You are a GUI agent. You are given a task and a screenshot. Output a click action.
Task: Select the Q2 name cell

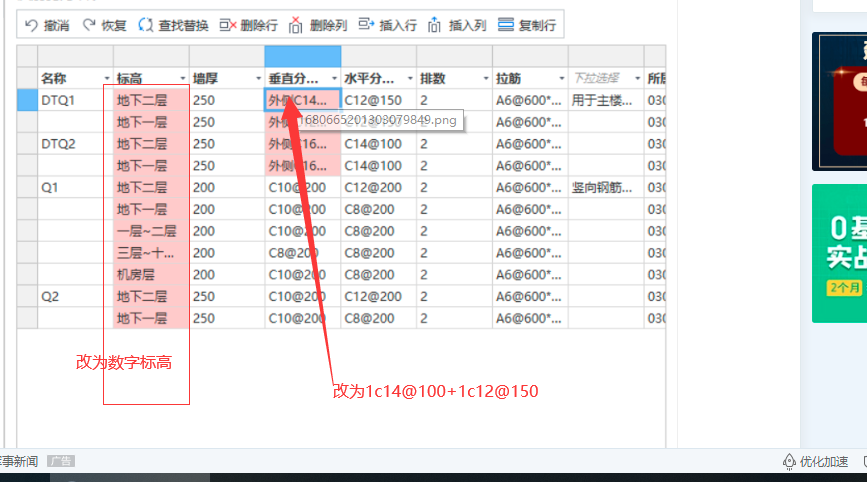(x=75, y=297)
